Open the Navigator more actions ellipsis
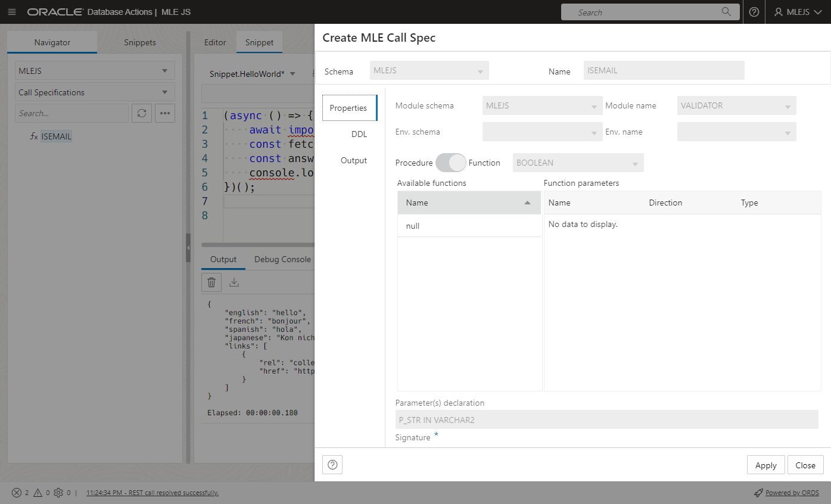This screenshot has width=831, height=504. pos(165,113)
